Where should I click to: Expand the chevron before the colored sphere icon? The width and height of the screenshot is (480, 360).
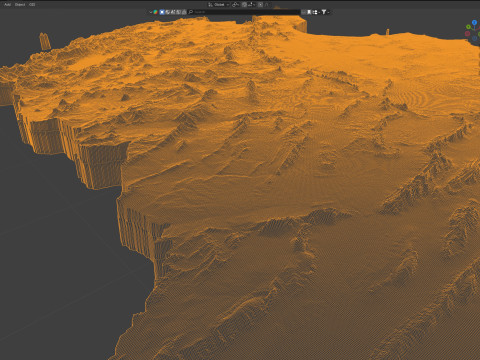pyautogui.click(x=151, y=12)
